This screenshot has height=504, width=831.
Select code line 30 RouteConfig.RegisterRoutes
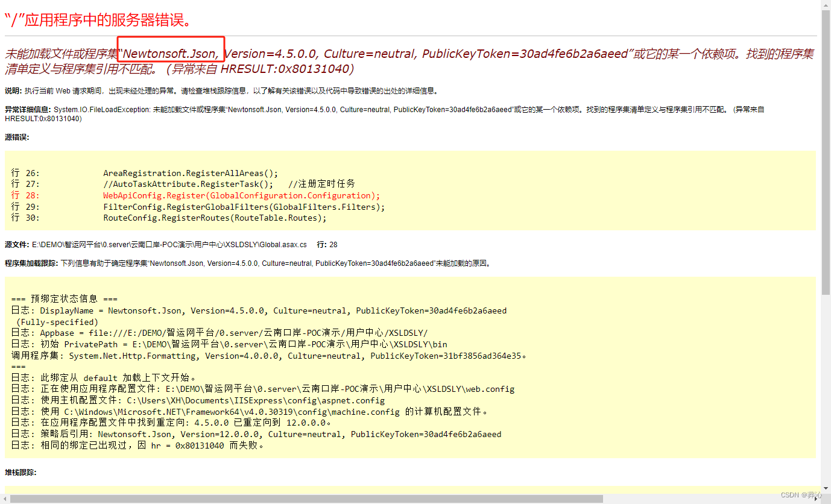(169, 218)
